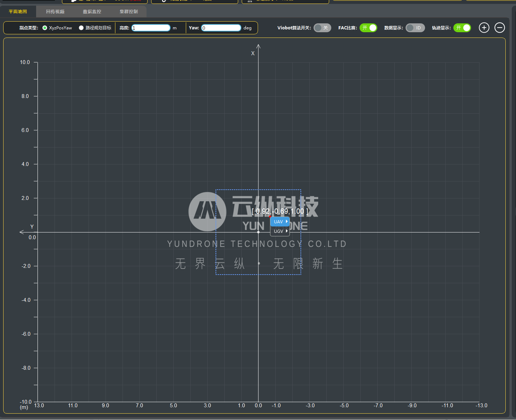Select the 路径规划目标 radio option
Screen dimensions: 516x420
[95, 28]
